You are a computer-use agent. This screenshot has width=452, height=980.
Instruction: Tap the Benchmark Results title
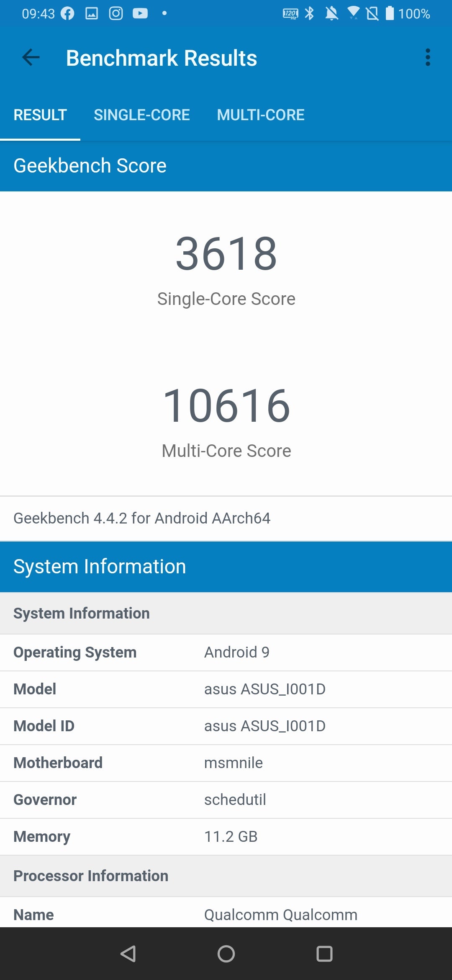(x=162, y=58)
